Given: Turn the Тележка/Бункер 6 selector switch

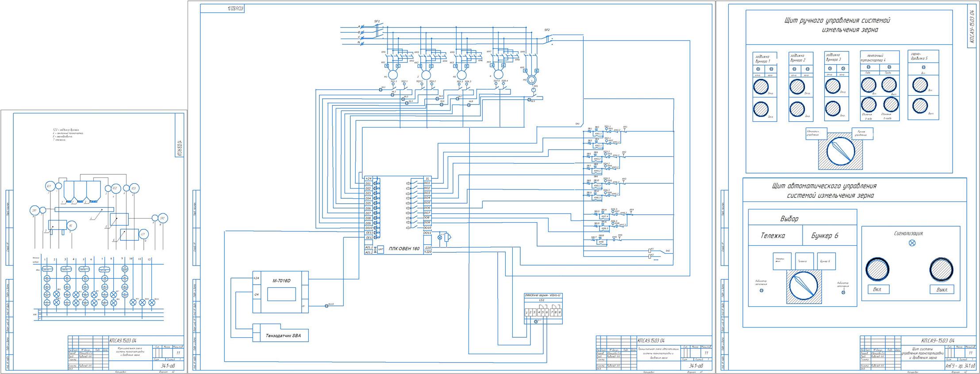Looking at the screenshot, I should 803,285.
